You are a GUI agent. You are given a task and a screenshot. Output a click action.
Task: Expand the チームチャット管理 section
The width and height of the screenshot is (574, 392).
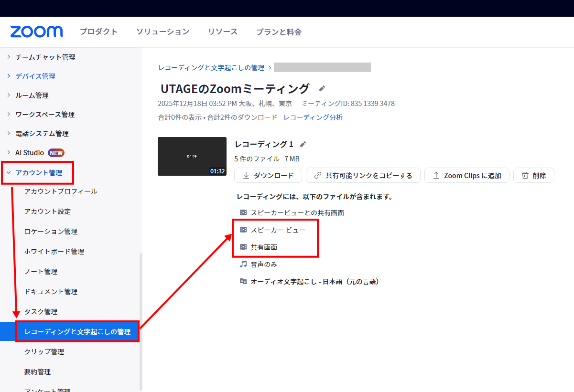tap(9, 57)
